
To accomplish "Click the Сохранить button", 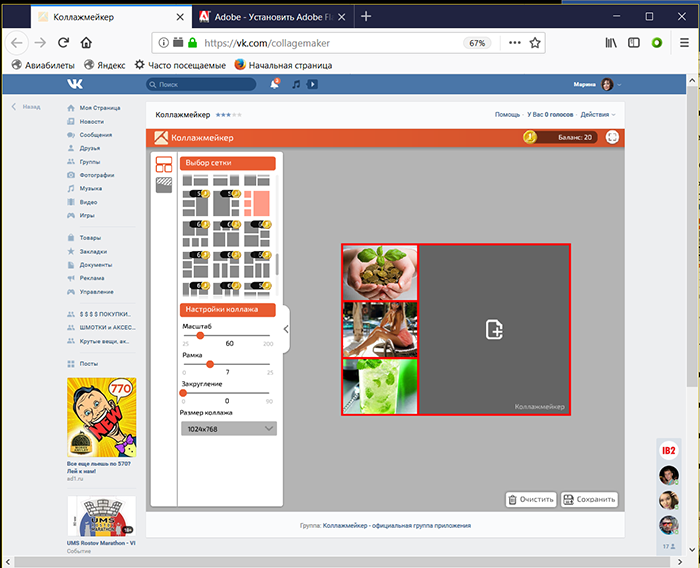I will pyautogui.click(x=589, y=499).
